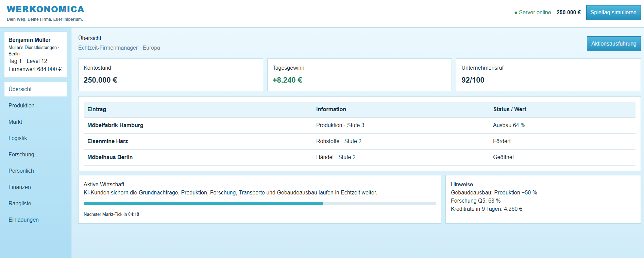Open the Benjamin Müller profile card
Viewport: 644px width, 258px height.
point(35,55)
